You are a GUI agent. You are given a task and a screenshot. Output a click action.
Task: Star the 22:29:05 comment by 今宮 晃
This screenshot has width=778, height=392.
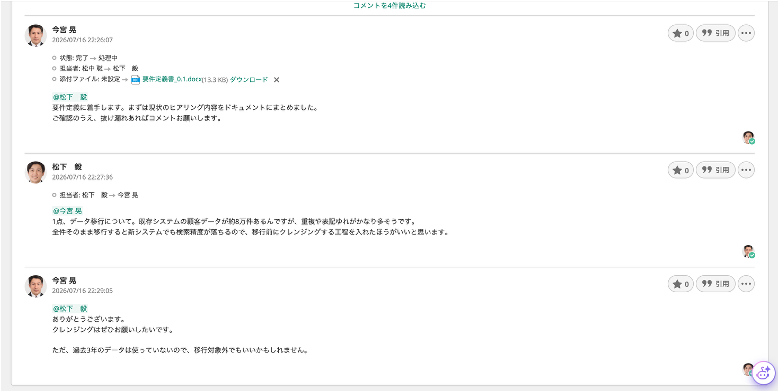(680, 284)
